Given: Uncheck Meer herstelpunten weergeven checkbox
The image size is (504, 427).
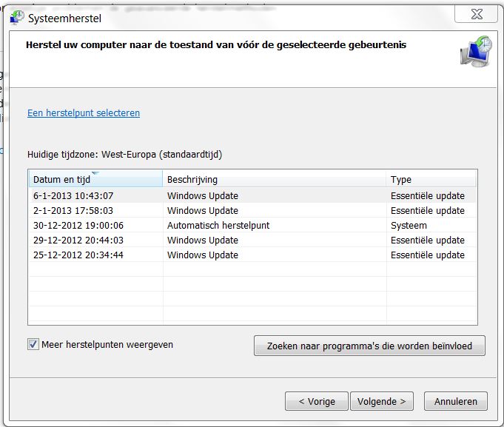Looking at the screenshot, I should click(33, 344).
